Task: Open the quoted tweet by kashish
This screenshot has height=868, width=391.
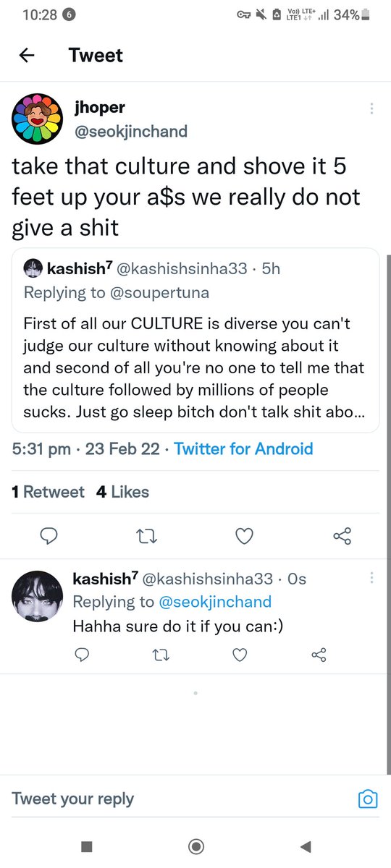Action: (195, 340)
